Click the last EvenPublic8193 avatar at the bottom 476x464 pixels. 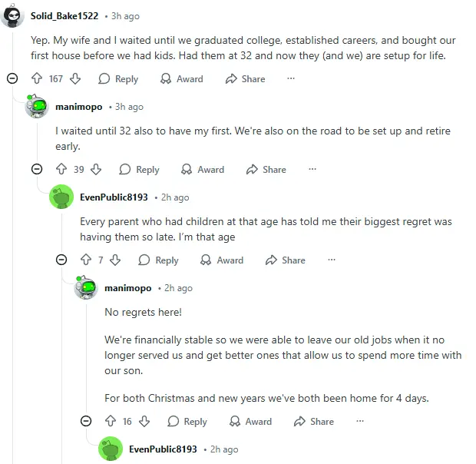[111, 449]
